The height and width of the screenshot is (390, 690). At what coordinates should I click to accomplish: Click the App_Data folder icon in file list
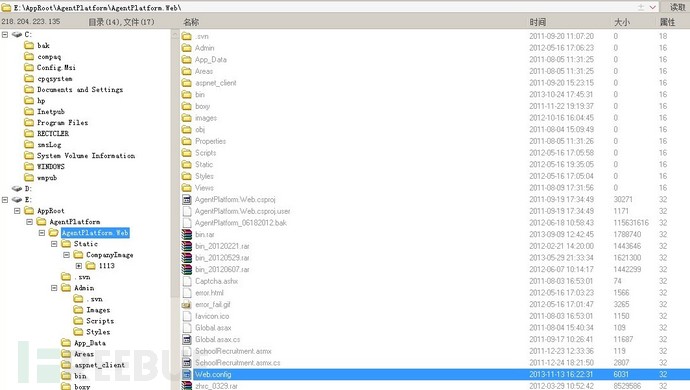(187, 59)
